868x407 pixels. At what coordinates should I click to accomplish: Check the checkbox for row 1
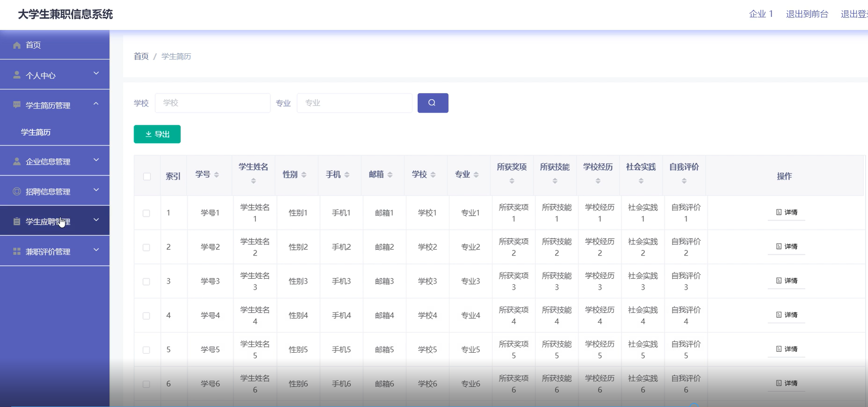click(146, 213)
